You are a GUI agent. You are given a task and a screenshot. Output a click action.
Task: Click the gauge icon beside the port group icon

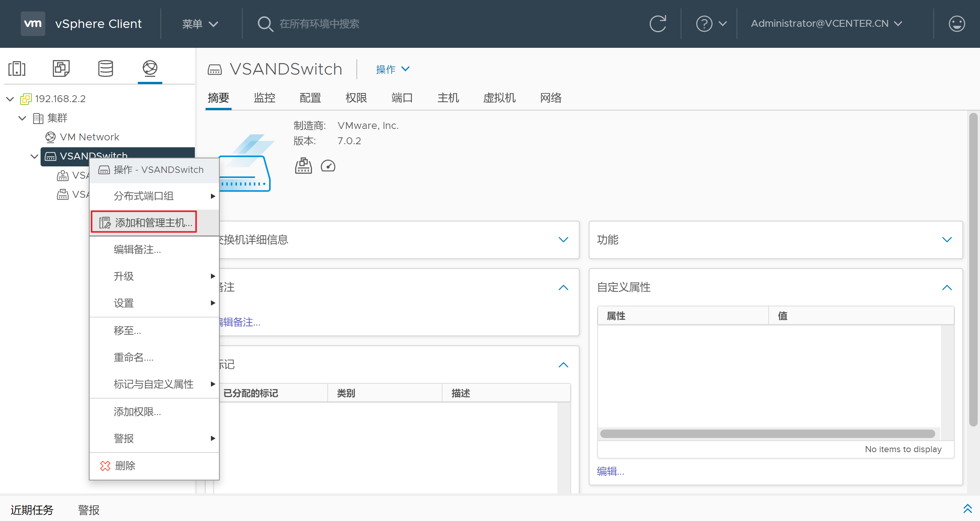328,166
